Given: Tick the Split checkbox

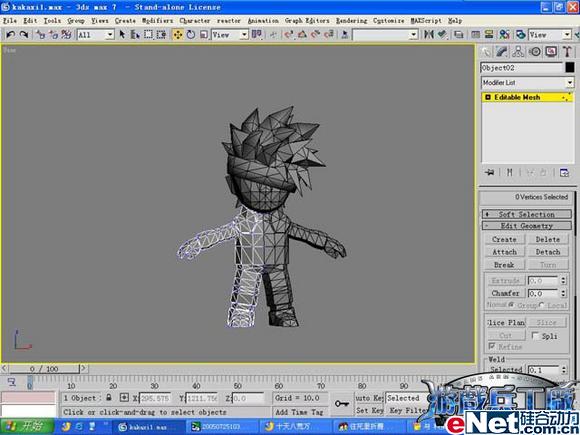Looking at the screenshot, I should 535,335.
